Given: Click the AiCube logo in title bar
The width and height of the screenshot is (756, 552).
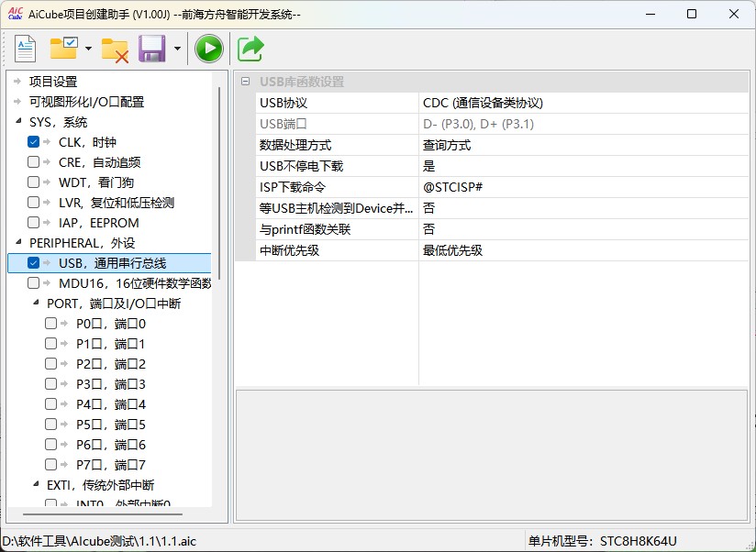Looking at the screenshot, I should 16,14.
